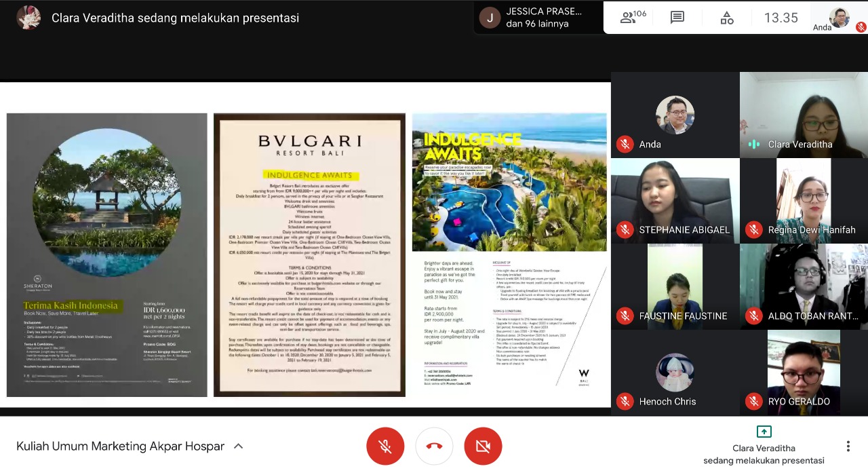
Task: Click the 'TERMS & CONDITIONS' heading on the Bvlgari flyer
Action: pos(309,268)
